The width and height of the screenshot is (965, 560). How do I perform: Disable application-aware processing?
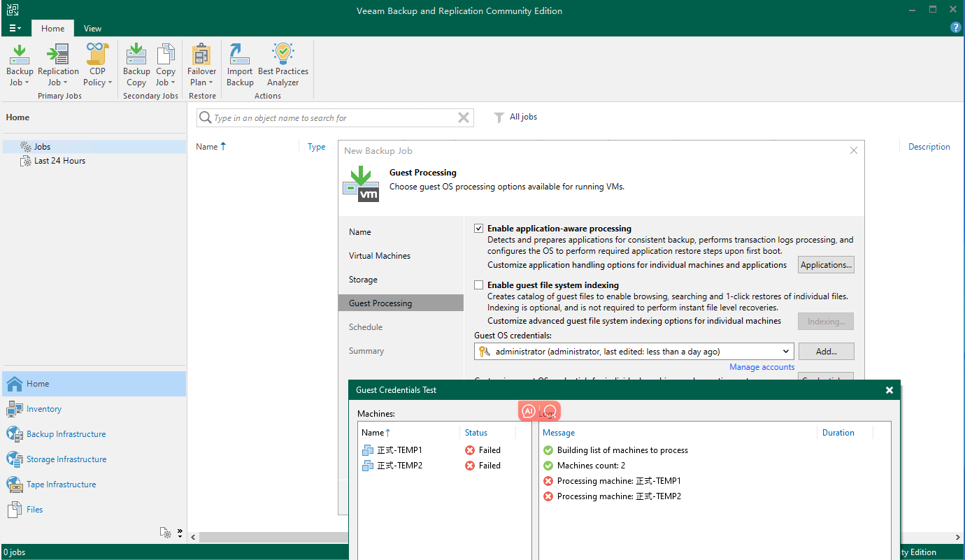tap(478, 228)
